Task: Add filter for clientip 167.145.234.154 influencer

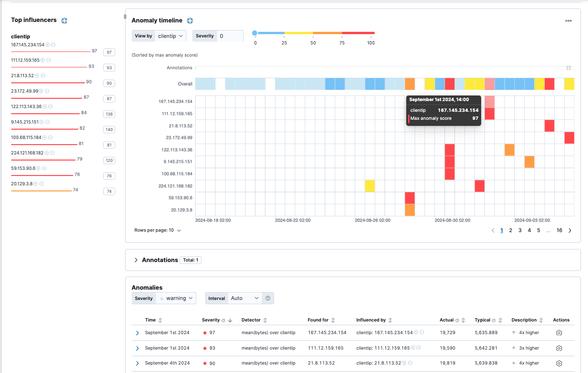Action: click(48, 45)
